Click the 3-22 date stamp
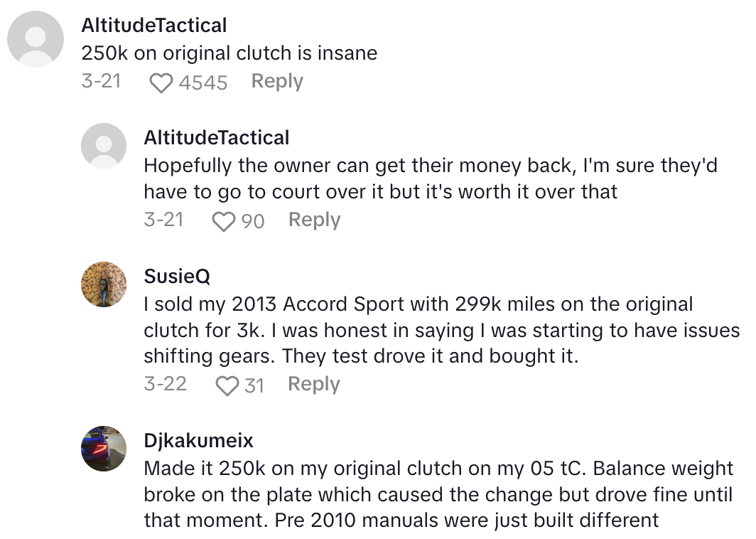The height and width of the screenshot is (539, 756). (x=165, y=385)
